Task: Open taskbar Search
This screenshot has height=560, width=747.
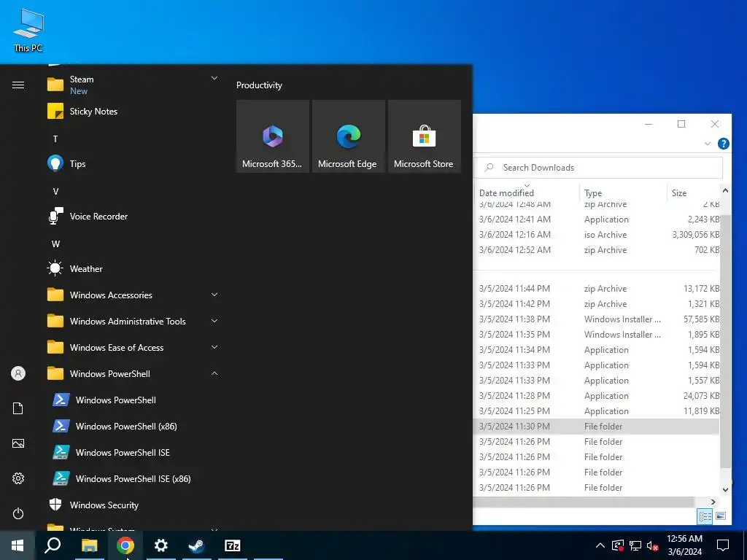Action: (53, 545)
